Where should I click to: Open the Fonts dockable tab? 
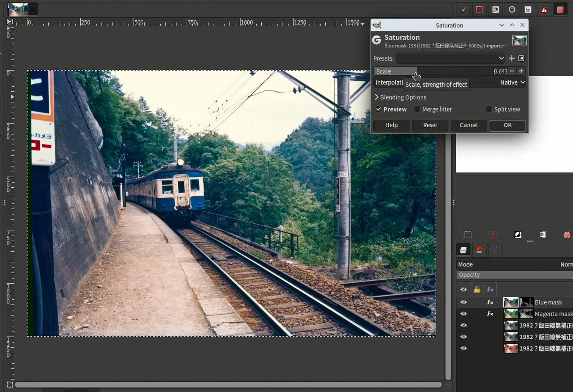496,10
